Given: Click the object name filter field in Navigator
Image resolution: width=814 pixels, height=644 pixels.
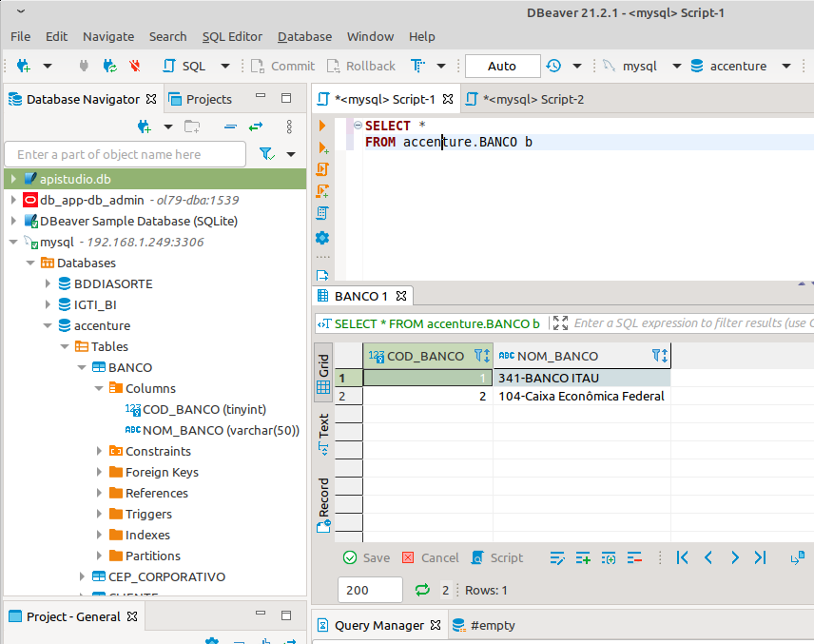Looking at the screenshot, I should 126,154.
